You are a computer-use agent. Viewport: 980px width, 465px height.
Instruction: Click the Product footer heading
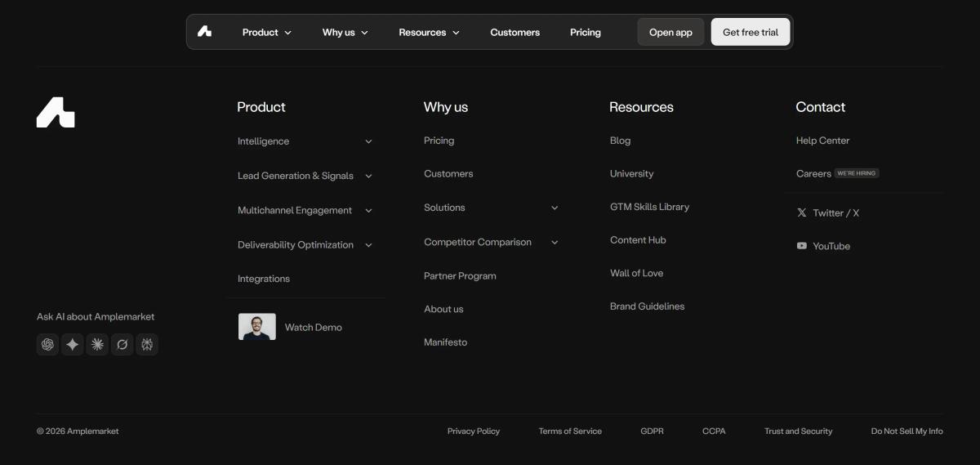point(261,107)
